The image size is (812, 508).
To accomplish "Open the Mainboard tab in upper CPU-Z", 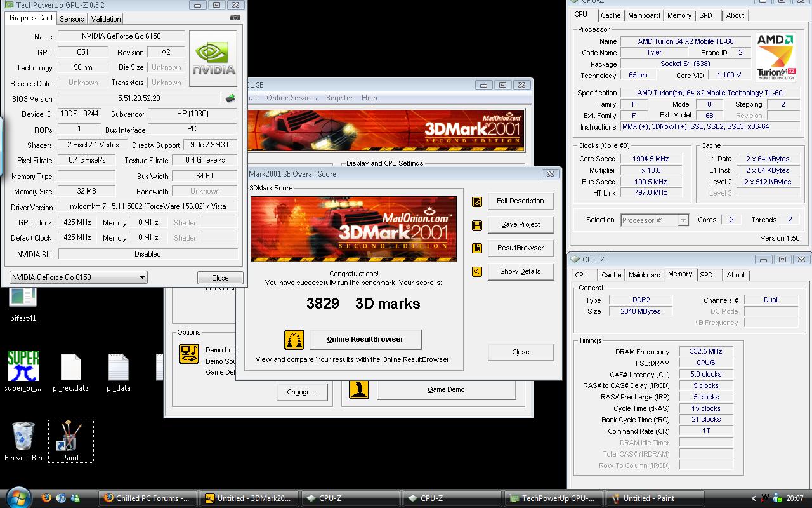I will [643, 15].
